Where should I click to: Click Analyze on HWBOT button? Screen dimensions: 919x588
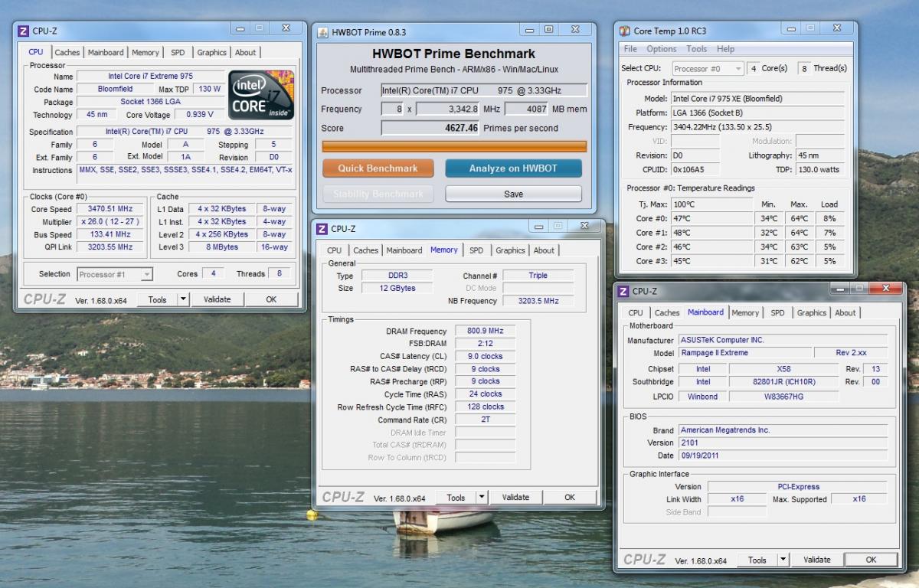[x=514, y=168]
